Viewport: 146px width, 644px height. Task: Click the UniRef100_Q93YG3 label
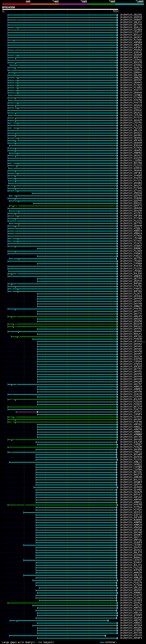131,512
